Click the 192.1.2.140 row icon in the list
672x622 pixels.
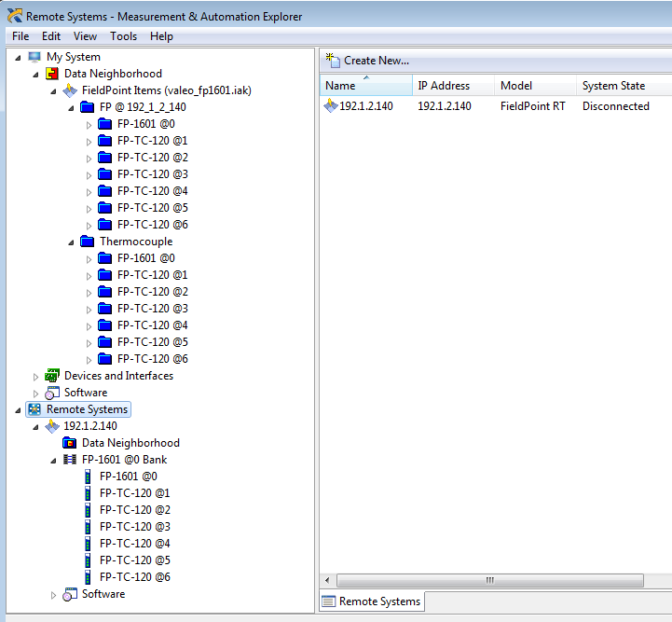click(331, 105)
